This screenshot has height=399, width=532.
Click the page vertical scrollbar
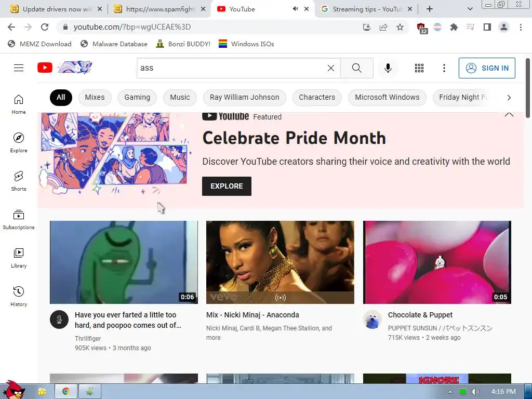tap(528, 88)
